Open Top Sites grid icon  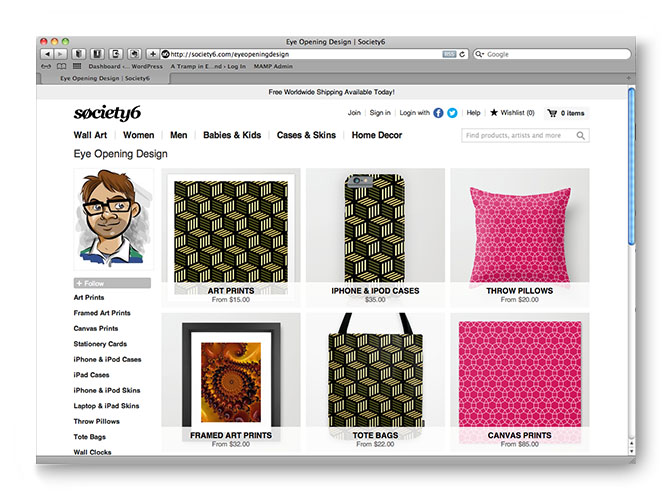pyautogui.click(x=77, y=66)
